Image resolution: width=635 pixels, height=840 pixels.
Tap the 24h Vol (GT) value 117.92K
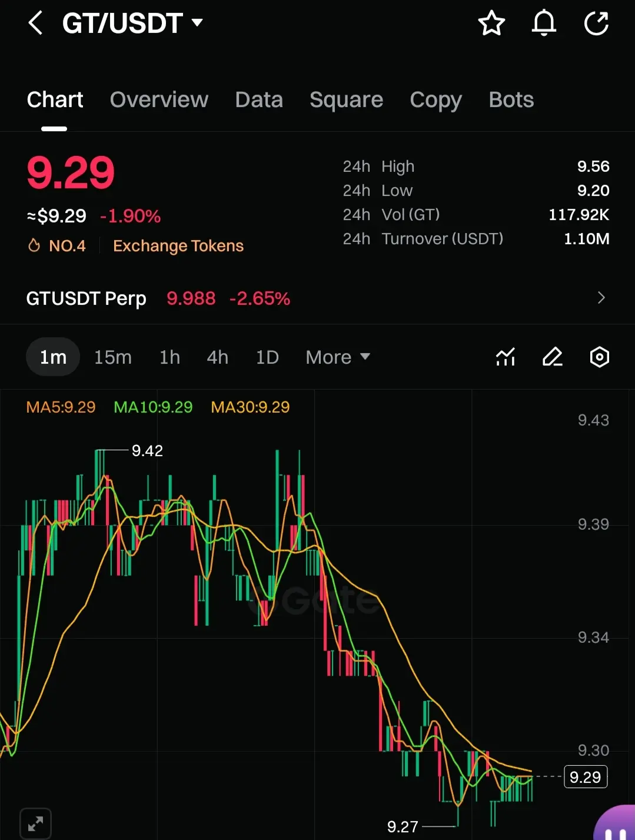click(579, 215)
